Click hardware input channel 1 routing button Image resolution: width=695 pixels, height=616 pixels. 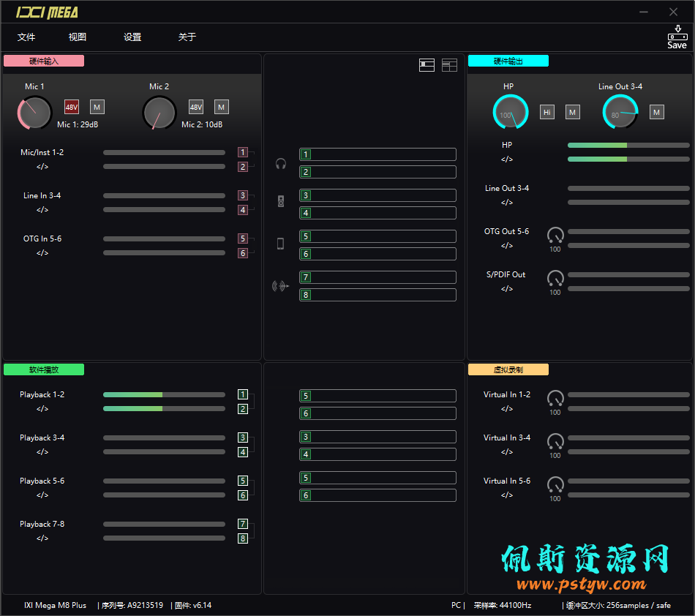tap(243, 152)
